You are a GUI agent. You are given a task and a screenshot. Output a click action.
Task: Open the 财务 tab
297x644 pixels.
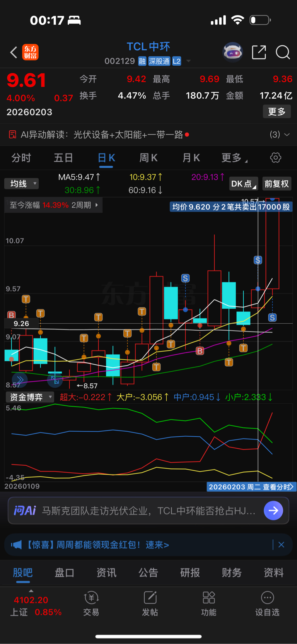[232, 573]
